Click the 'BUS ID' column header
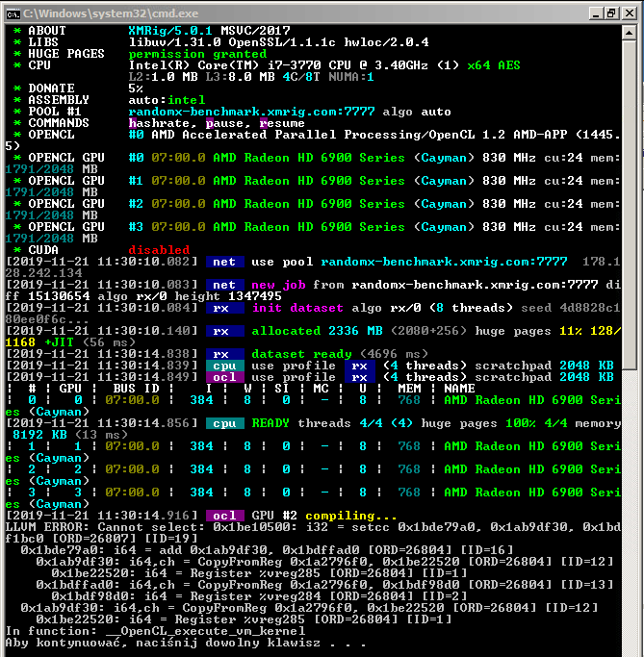Image resolution: width=644 pixels, height=657 pixels. pyautogui.click(x=136, y=389)
